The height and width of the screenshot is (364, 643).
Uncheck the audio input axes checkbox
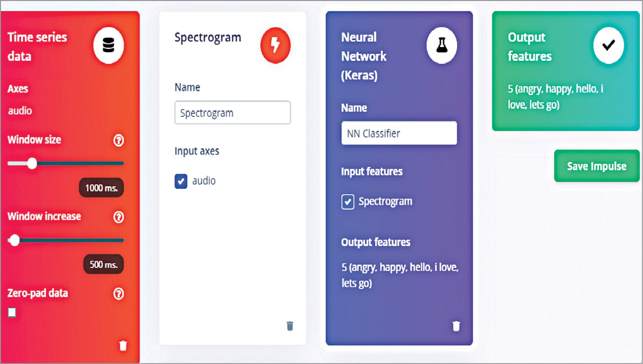coord(181,182)
